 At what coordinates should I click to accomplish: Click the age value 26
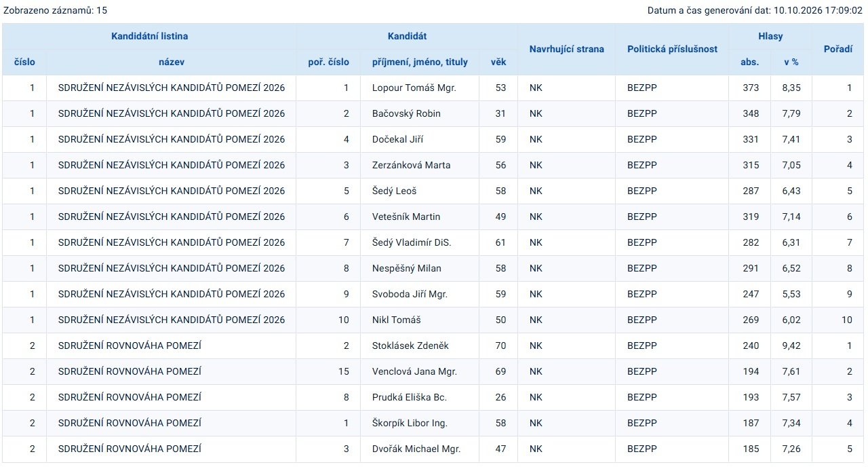500,397
